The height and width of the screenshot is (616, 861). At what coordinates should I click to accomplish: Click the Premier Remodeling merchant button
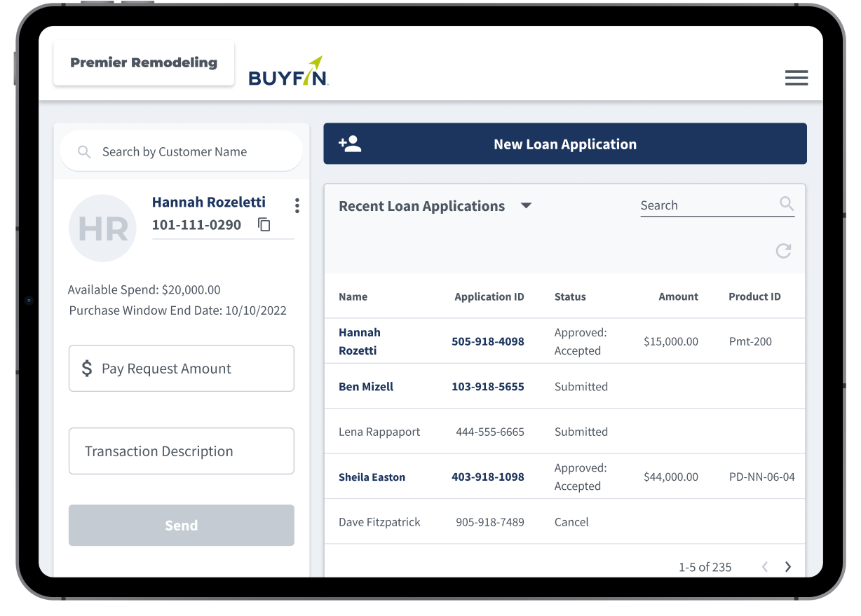pos(144,63)
